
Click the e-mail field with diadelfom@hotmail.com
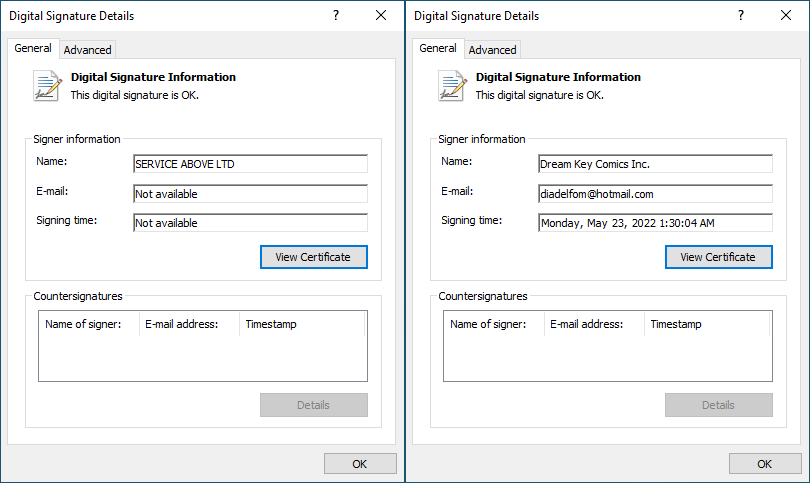655,194
